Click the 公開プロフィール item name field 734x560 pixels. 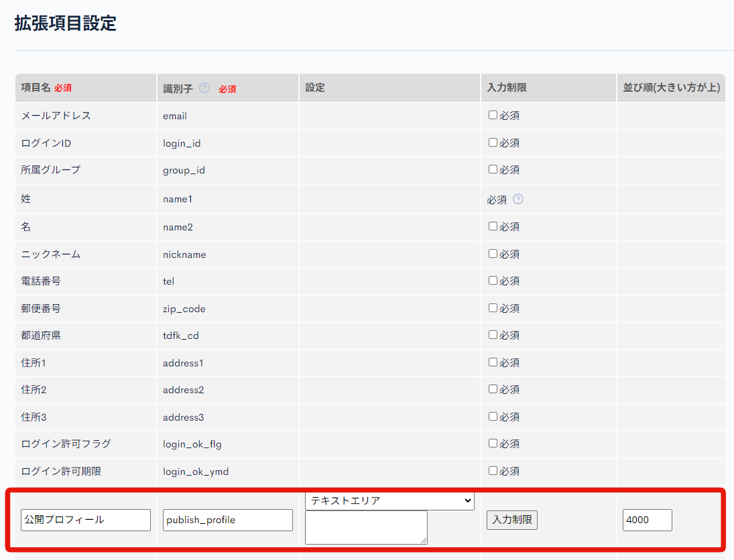point(86,520)
